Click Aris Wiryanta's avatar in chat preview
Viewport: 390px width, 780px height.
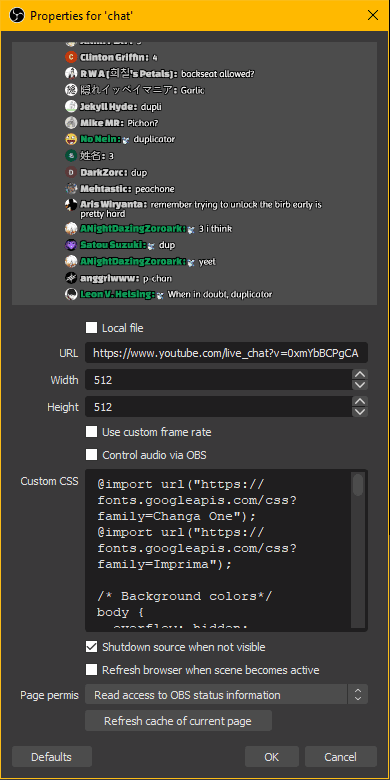pyautogui.click(x=71, y=205)
